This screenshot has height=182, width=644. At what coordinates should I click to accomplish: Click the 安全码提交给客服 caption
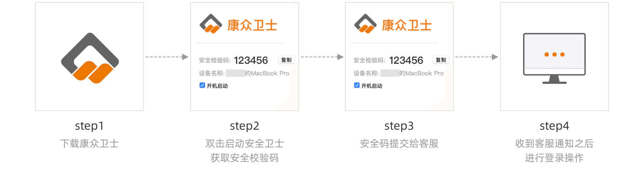point(399,144)
